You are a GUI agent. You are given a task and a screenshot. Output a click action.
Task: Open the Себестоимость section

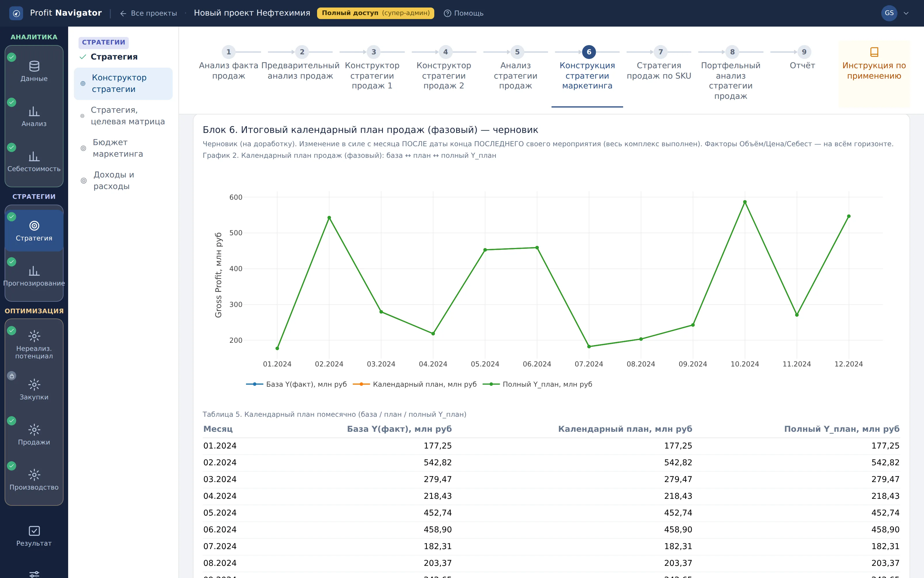point(34,162)
